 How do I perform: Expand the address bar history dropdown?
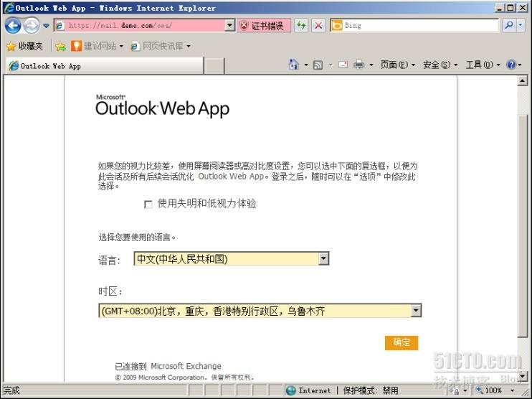coord(230,25)
